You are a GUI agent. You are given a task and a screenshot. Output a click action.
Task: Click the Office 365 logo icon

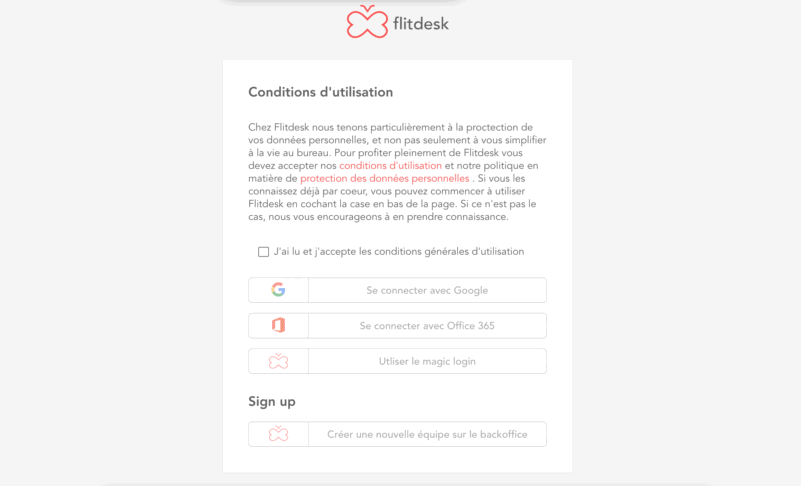278,326
